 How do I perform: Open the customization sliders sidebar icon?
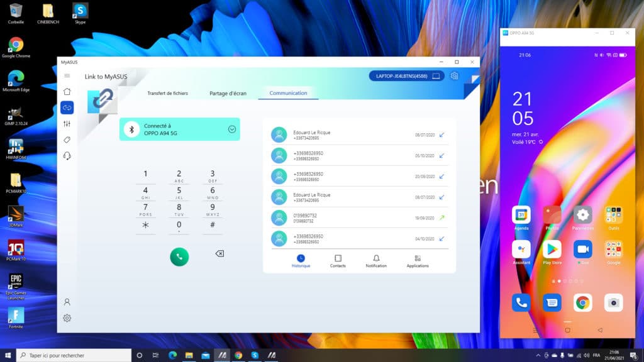tap(67, 124)
